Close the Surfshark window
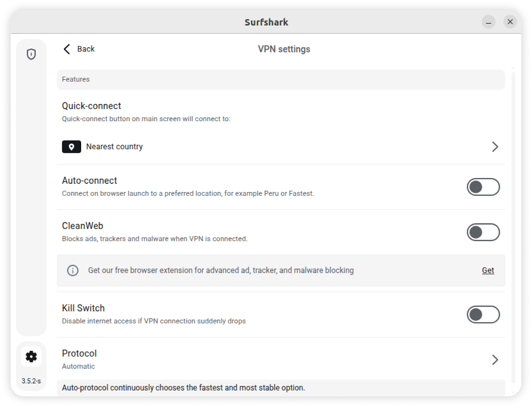The image size is (532, 407). pos(510,22)
